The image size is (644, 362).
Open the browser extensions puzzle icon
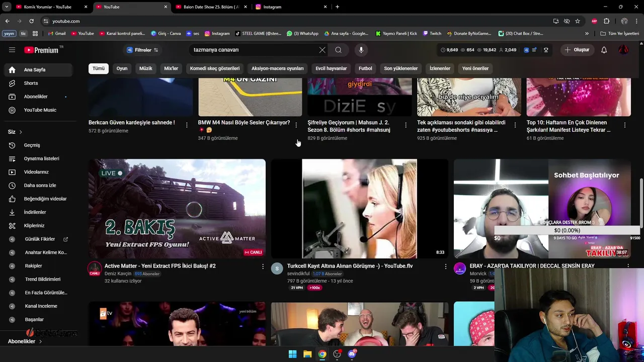click(x=606, y=21)
